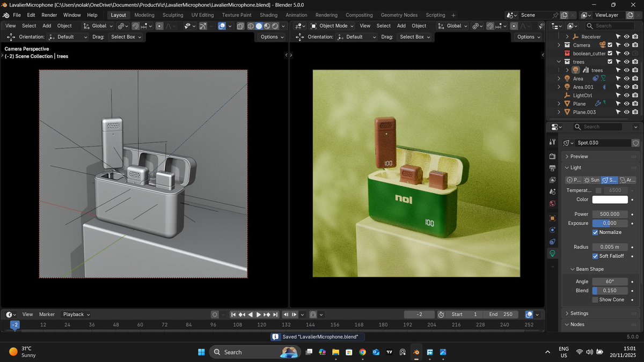Toggle overlays icon in left viewport

[222, 26]
